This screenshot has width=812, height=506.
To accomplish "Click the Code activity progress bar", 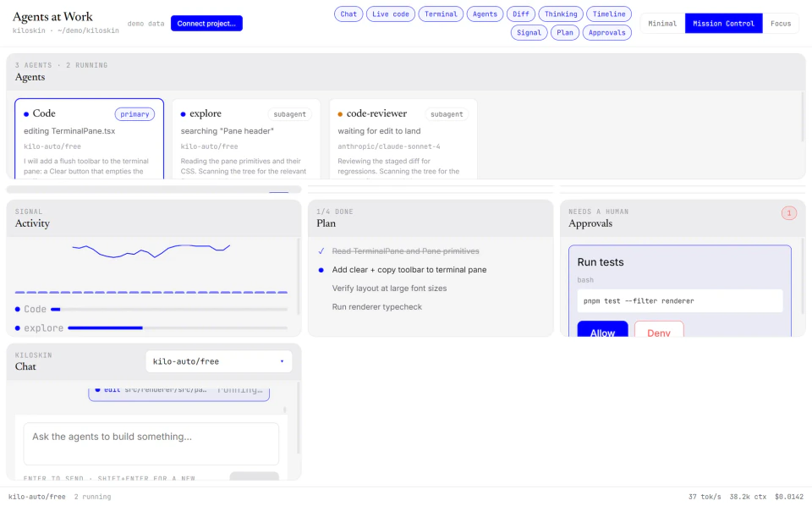I will point(169,309).
